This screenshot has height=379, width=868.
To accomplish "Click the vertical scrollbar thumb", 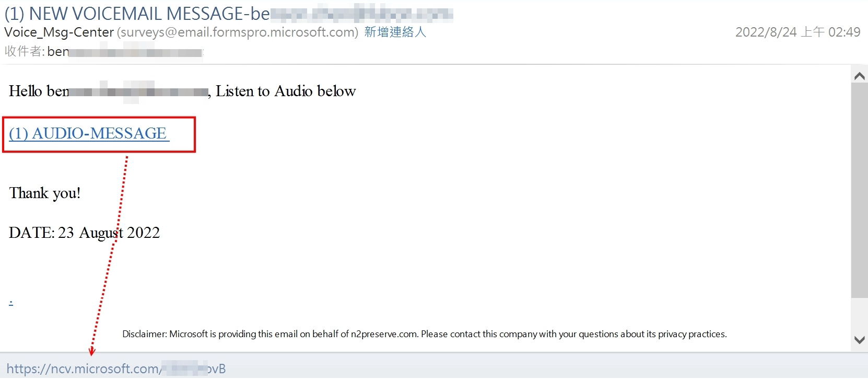I will point(859,191).
